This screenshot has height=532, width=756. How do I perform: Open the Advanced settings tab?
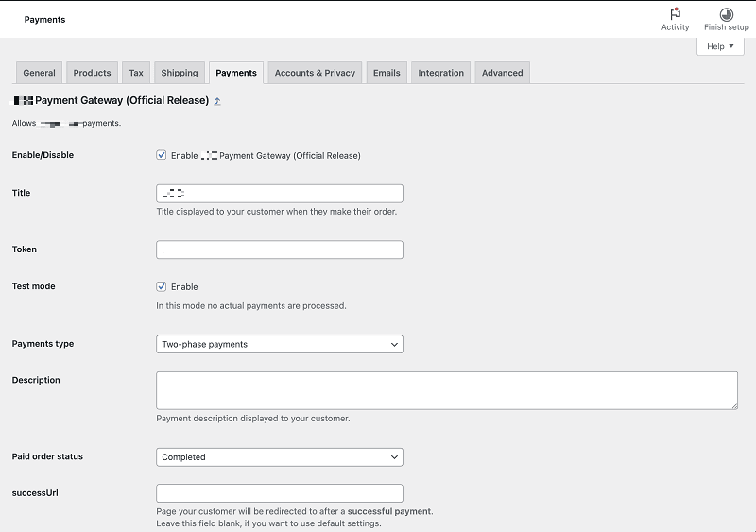tap(502, 73)
